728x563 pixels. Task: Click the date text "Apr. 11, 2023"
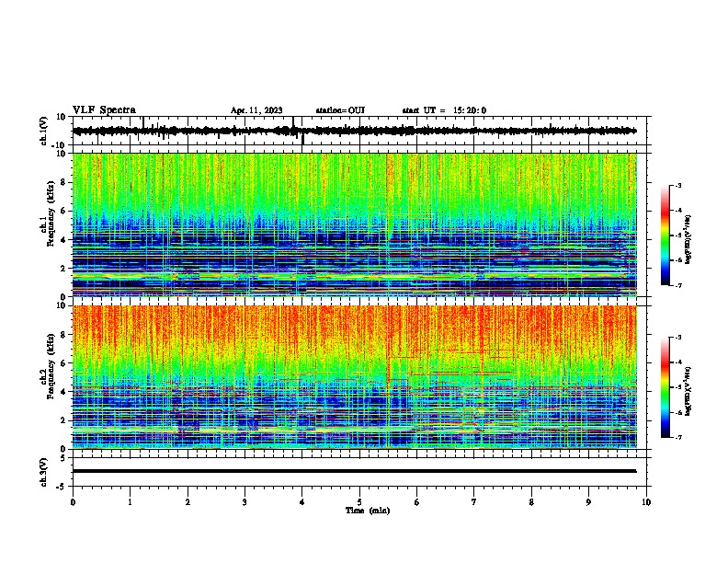(256, 110)
